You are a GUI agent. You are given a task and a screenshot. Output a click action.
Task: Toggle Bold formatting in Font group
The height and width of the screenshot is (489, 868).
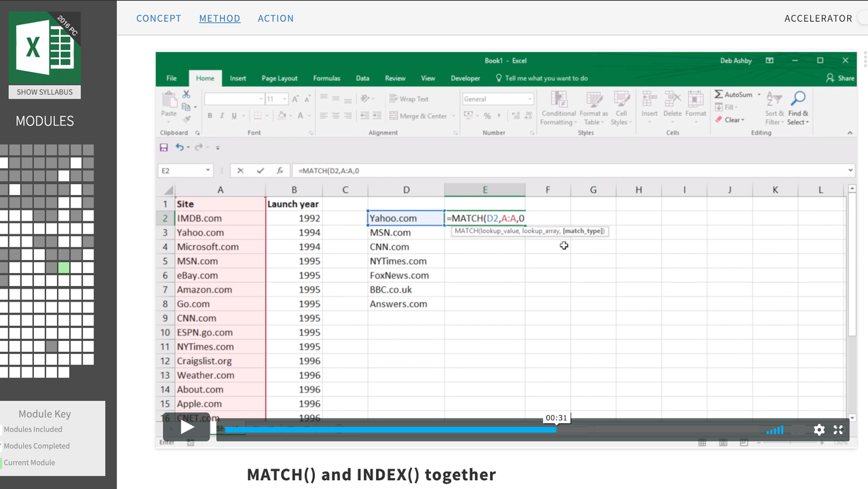pos(210,116)
